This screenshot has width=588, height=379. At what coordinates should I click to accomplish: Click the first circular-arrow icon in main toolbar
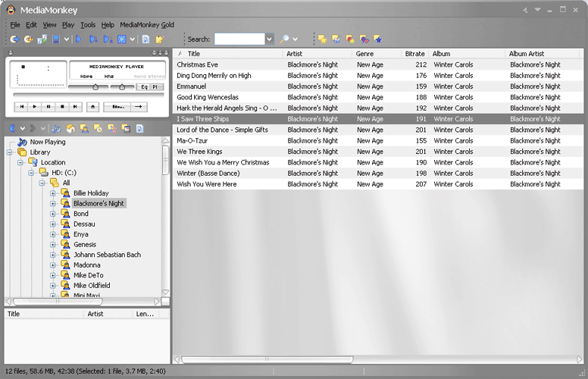[14, 39]
